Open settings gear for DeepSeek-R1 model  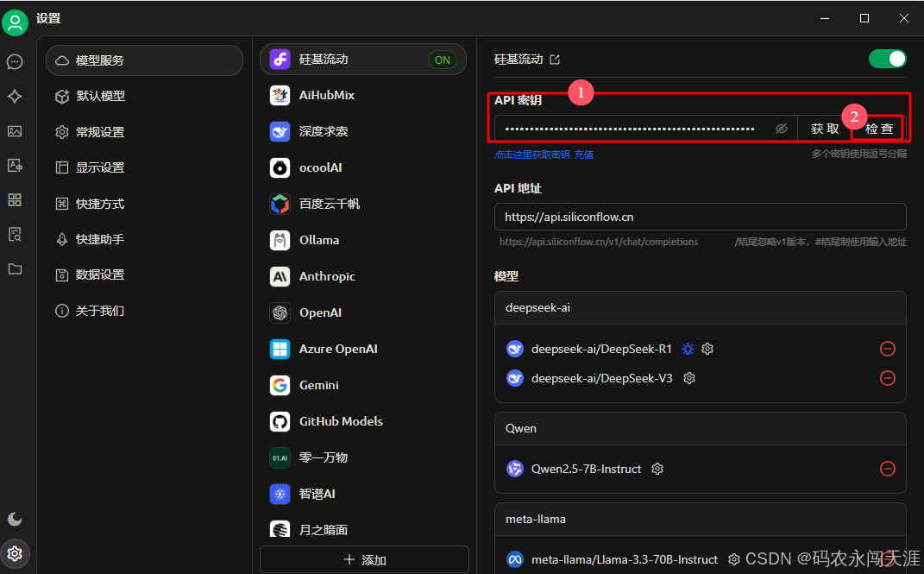tap(707, 349)
